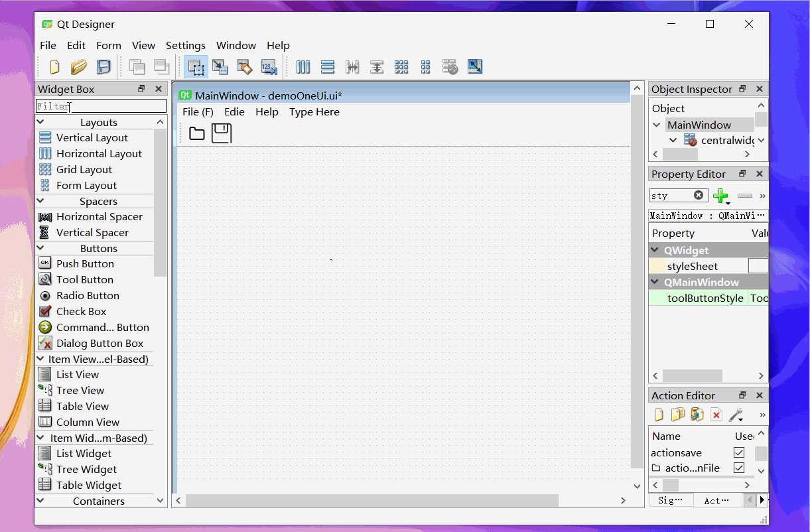
Task: Select the toolButtonStyle property row
Action: (709, 298)
